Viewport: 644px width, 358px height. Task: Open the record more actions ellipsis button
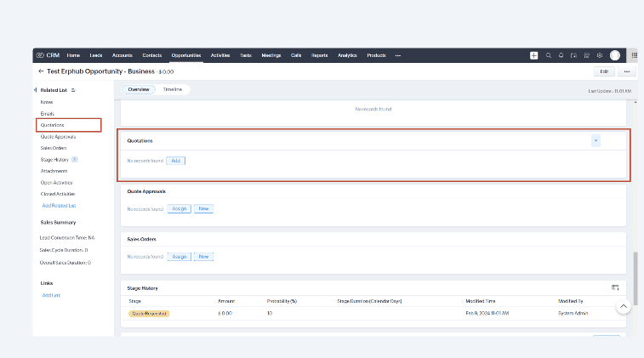click(x=626, y=71)
